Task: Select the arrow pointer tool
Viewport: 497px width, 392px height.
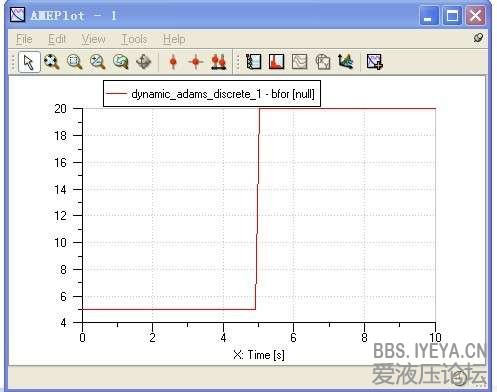Action: pos(29,62)
